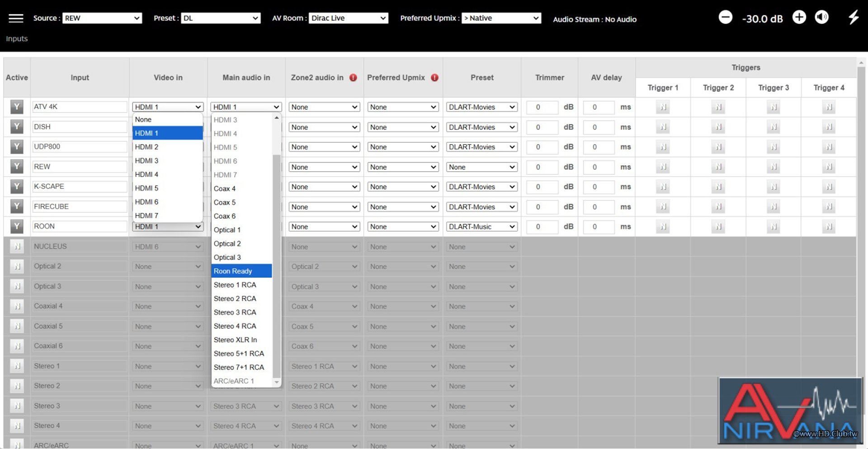The height and width of the screenshot is (449, 868).
Task: Open the hamburger menu icon
Action: 16,18
